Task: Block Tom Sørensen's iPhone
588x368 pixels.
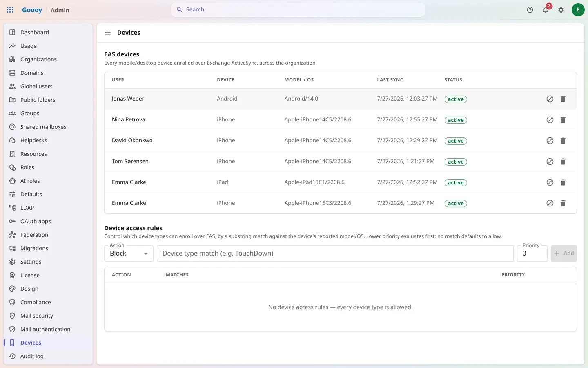Action: (x=550, y=162)
